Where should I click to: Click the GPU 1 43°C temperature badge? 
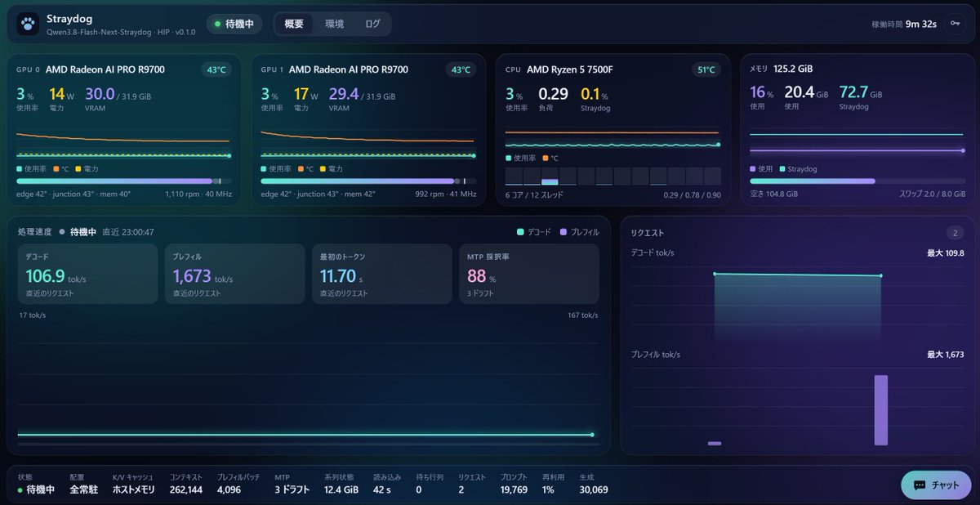(x=461, y=69)
